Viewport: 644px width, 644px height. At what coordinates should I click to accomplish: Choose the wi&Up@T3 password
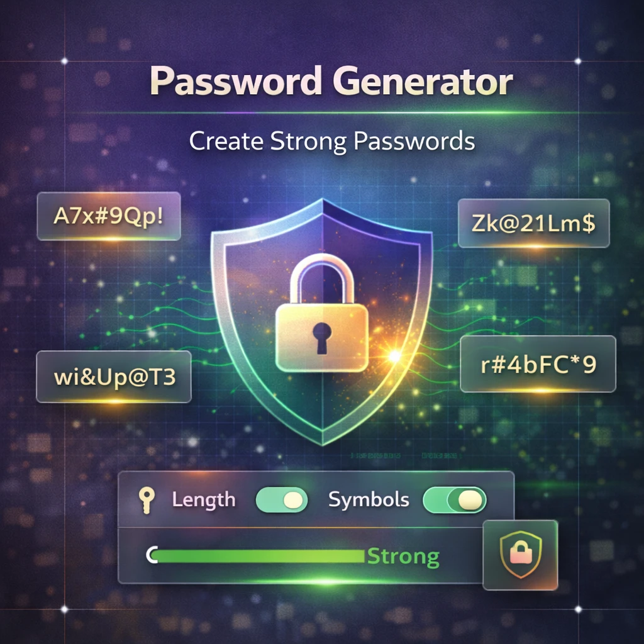pyautogui.click(x=114, y=377)
